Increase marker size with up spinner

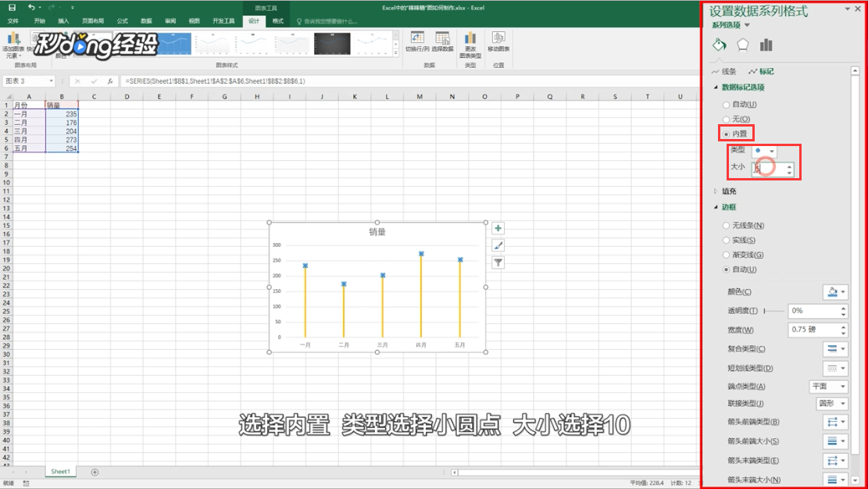click(790, 166)
